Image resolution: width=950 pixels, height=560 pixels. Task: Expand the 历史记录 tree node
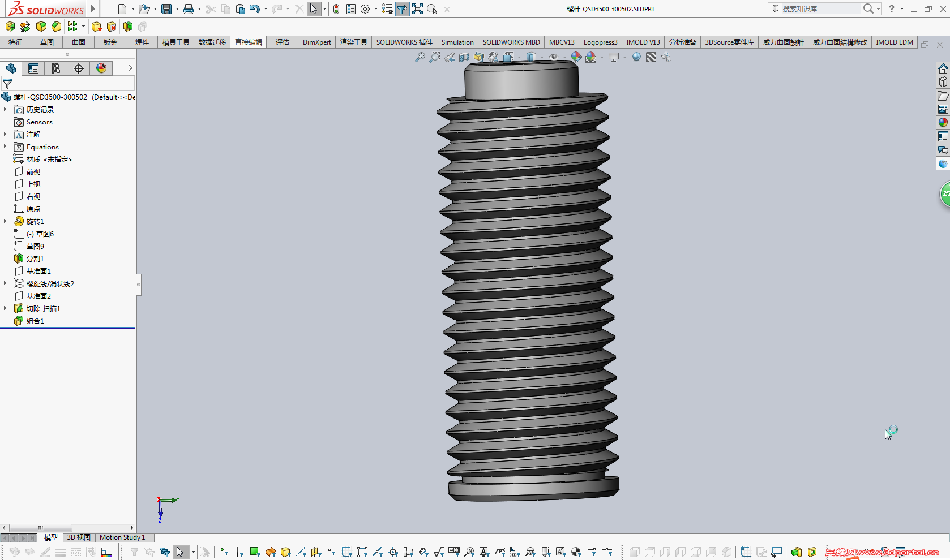(5, 109)
